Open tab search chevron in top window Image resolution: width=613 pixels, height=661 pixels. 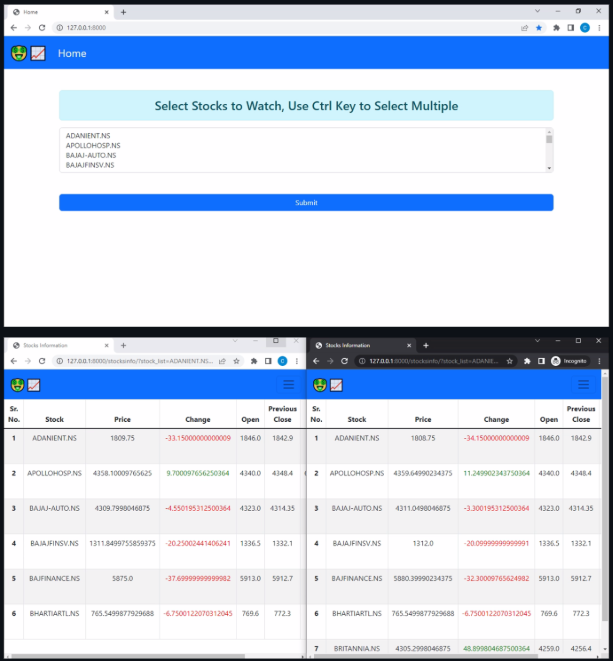point(538,11)
